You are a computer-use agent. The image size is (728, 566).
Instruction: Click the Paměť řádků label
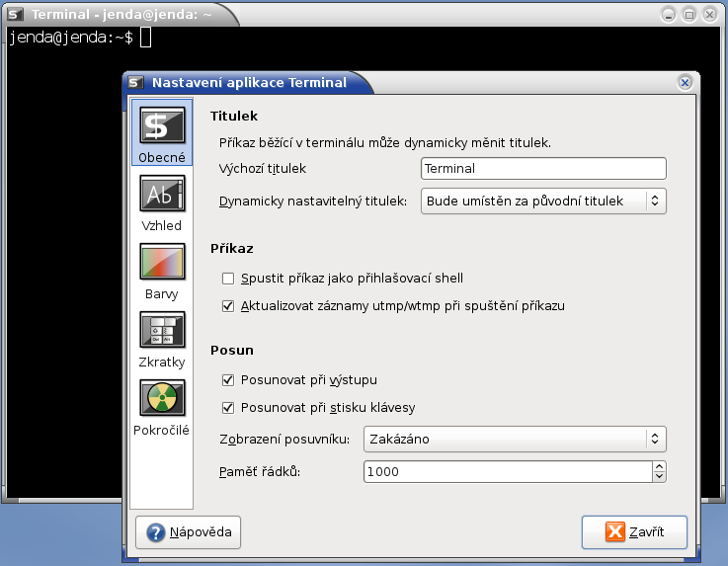click(x=260, y=472)
